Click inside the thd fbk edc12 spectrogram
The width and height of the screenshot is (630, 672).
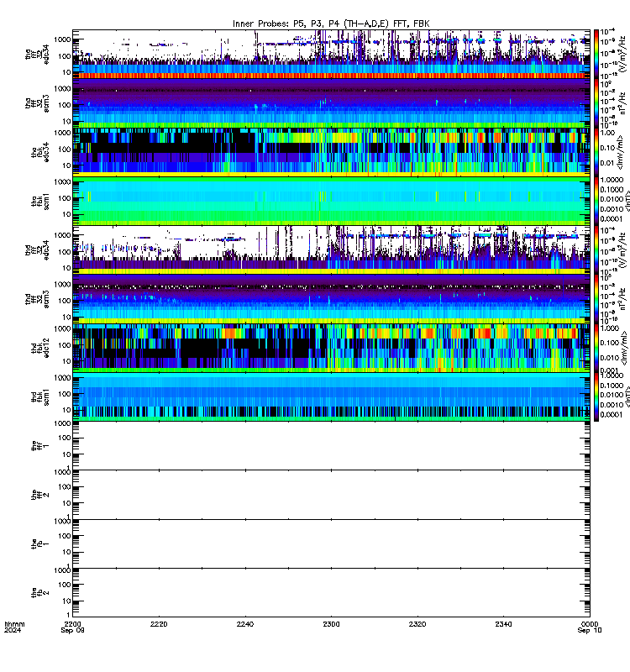[331, 348]
